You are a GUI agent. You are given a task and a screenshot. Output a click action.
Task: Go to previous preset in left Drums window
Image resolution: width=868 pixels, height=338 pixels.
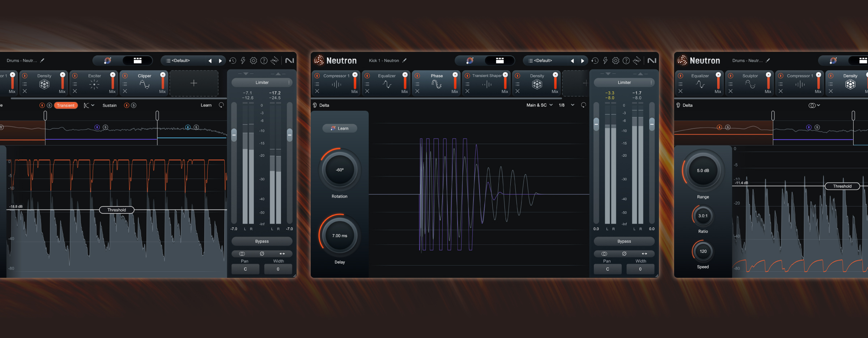210,61
